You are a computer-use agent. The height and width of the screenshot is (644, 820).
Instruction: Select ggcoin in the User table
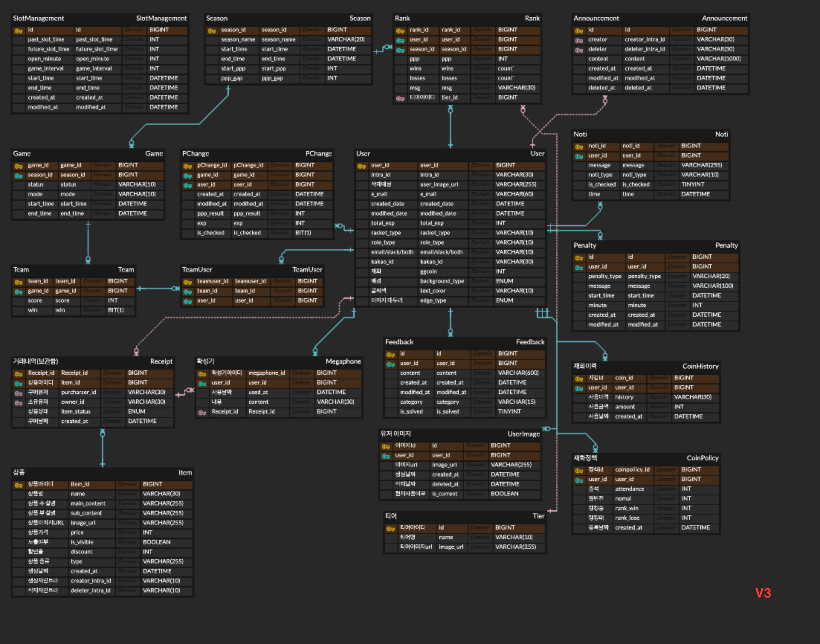(x=429, y=271)
